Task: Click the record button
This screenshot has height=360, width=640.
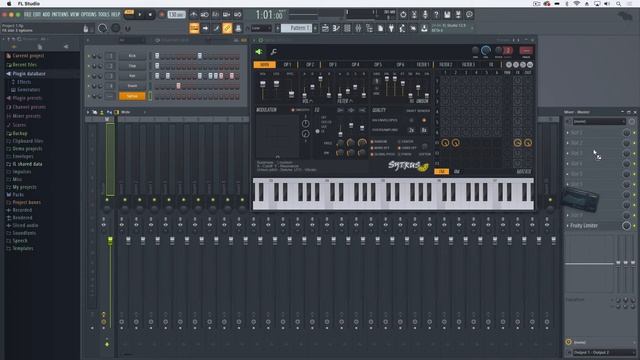Action: pos(162,15)
